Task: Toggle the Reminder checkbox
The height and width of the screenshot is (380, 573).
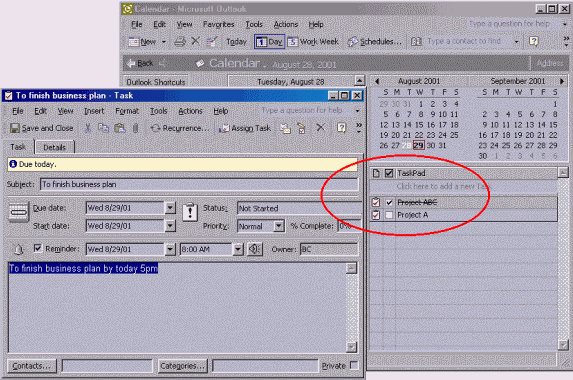Action: click(38, 248)
